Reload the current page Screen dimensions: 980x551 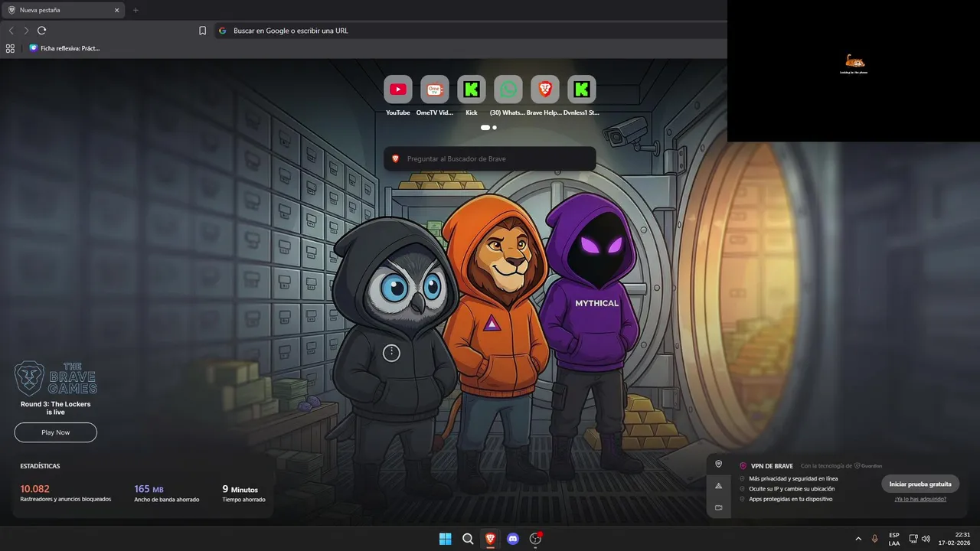(42, 31)
